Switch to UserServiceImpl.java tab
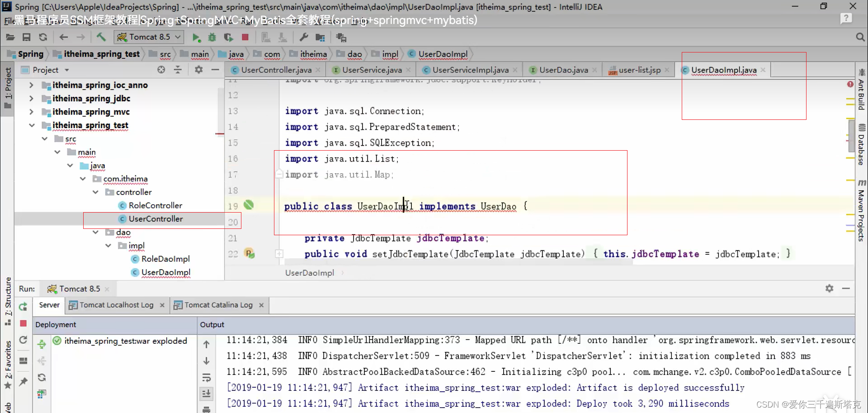This screenshot has width=868, height=413. click(470, 70)
